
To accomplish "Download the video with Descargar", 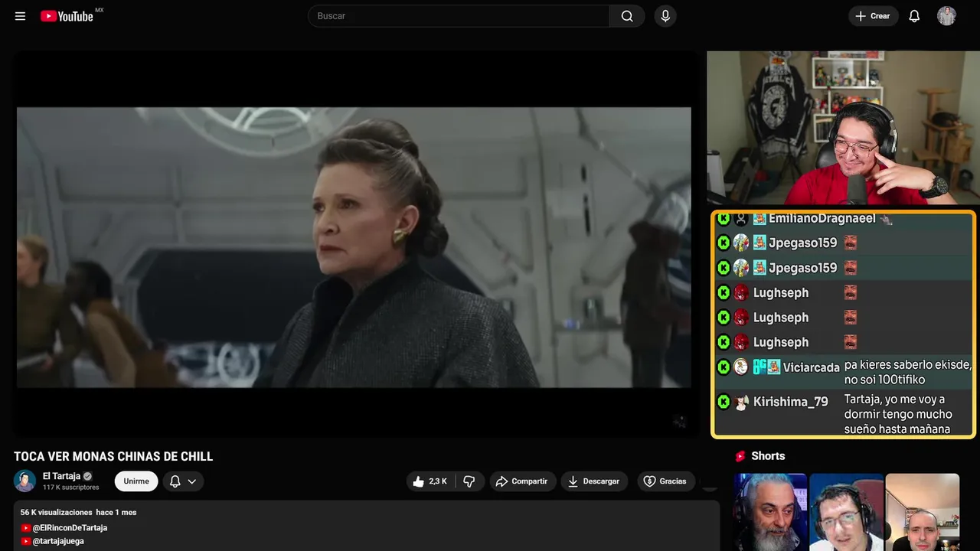I will (594, 481).
